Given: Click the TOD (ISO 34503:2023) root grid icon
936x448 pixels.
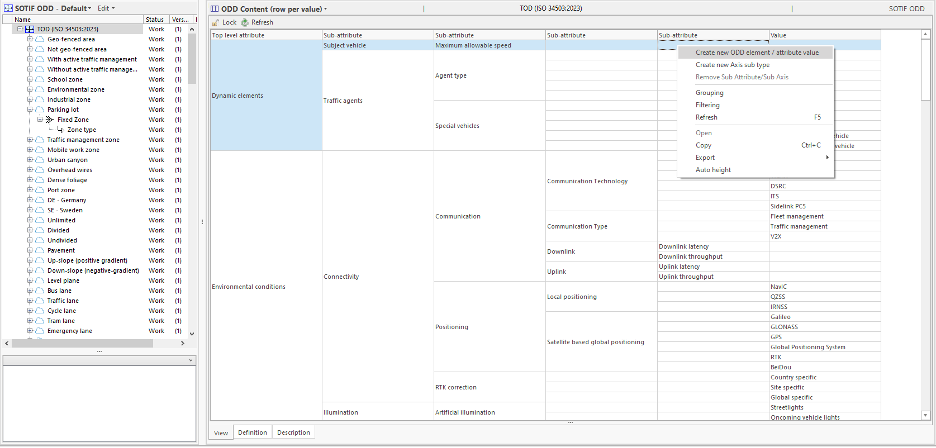Looking at the screenshot, I should 29,29.
